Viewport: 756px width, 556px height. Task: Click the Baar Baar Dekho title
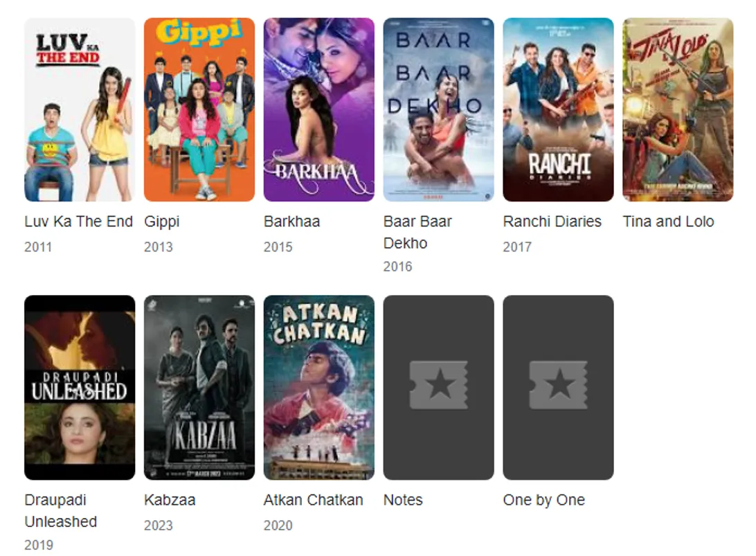pyautogui.click(x=417, y=232)
